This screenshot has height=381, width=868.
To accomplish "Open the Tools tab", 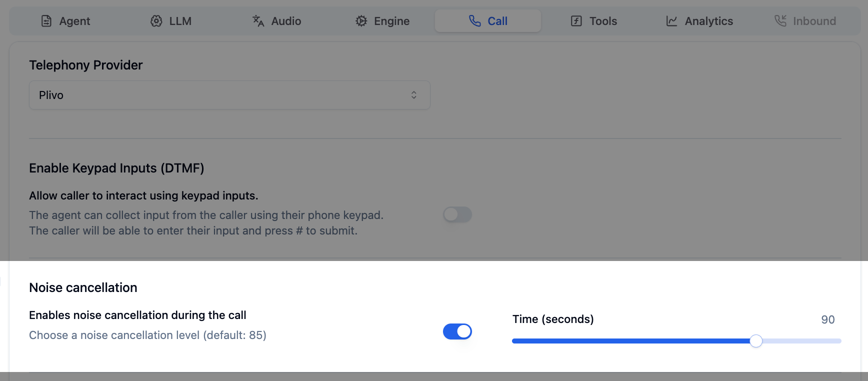I will pos(593,21).
